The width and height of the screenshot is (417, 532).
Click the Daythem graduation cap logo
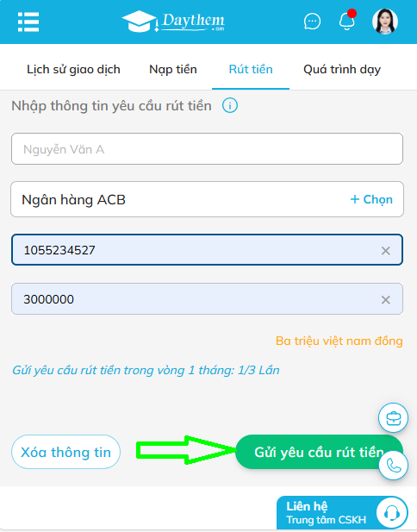[x=173, y=22]
